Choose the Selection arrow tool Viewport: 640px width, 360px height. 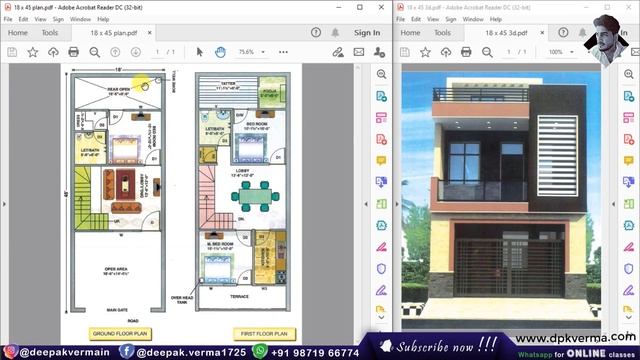pos(200,52)
